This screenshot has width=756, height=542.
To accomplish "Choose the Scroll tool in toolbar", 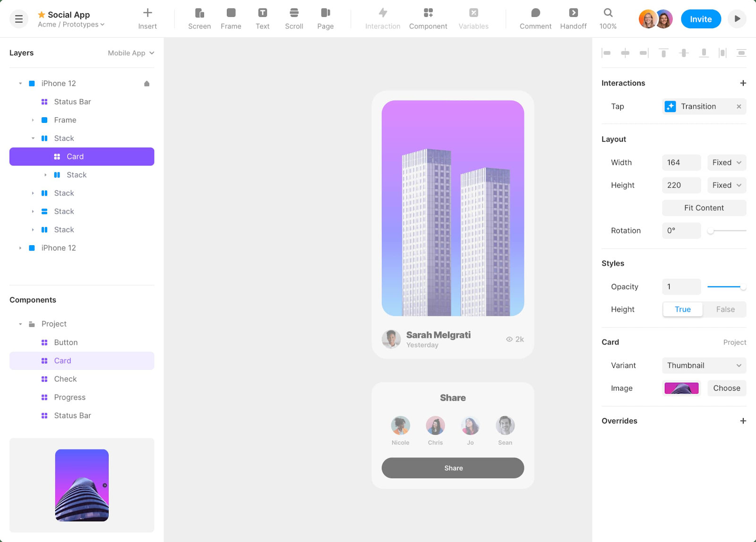I will point(294,18).
